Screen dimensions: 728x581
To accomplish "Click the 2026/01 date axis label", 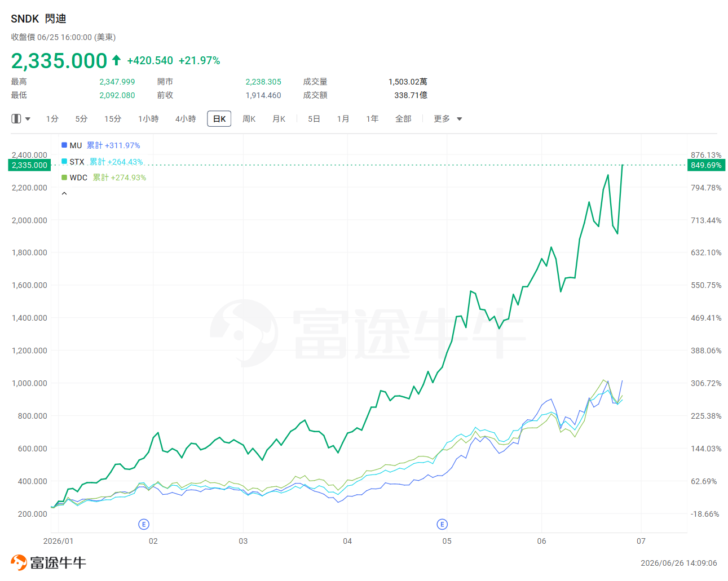I will (58, 541).
